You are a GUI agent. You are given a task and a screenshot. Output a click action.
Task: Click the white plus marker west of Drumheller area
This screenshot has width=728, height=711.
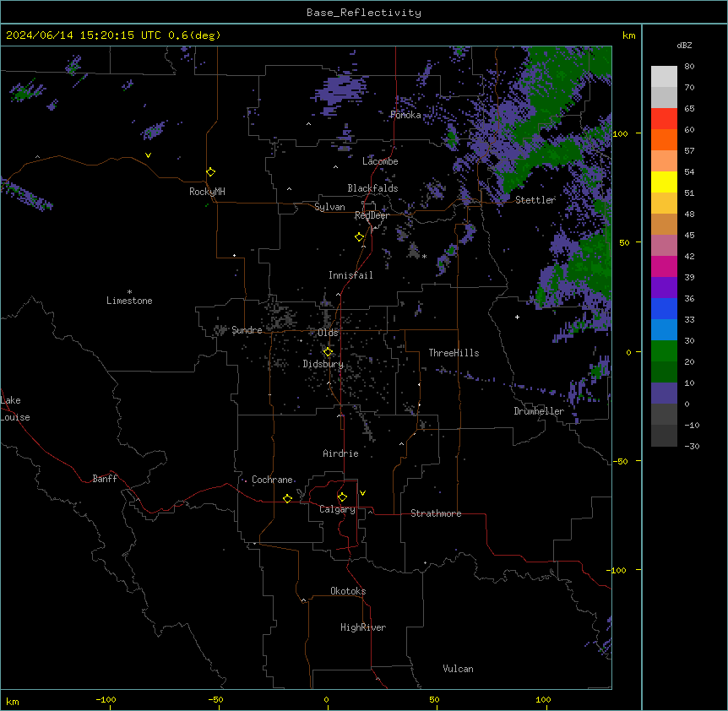517,317
